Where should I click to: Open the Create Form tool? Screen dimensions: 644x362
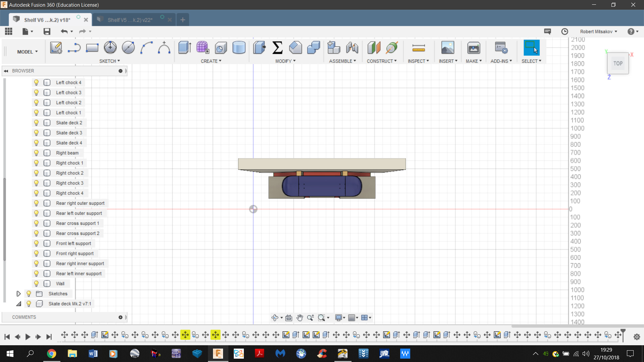(203, 48)
